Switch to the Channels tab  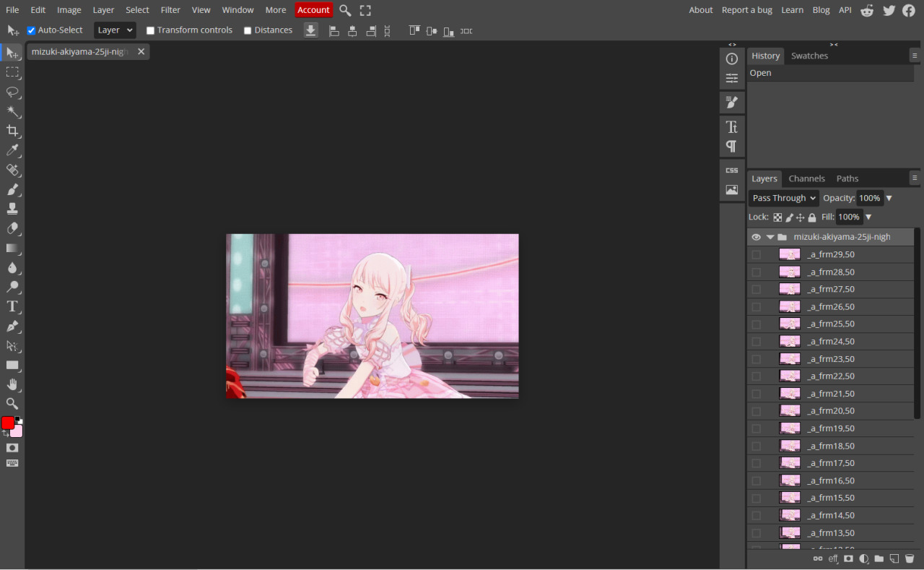tap(806, 178)
